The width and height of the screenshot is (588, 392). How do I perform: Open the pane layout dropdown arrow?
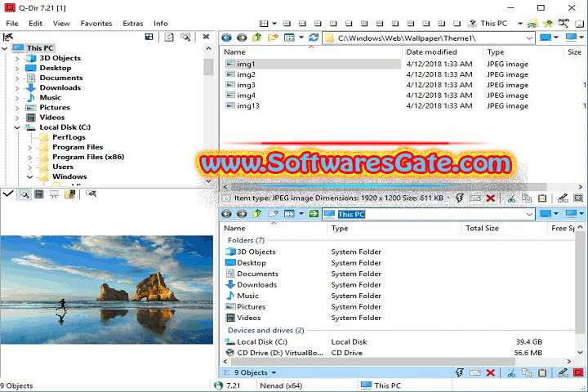[x=274, y=23]
